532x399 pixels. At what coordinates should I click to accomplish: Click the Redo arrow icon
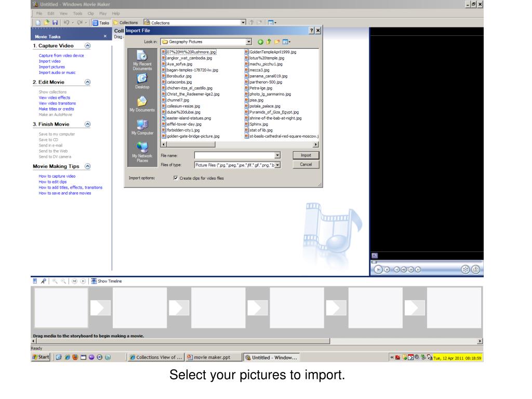tap(79, 23)
